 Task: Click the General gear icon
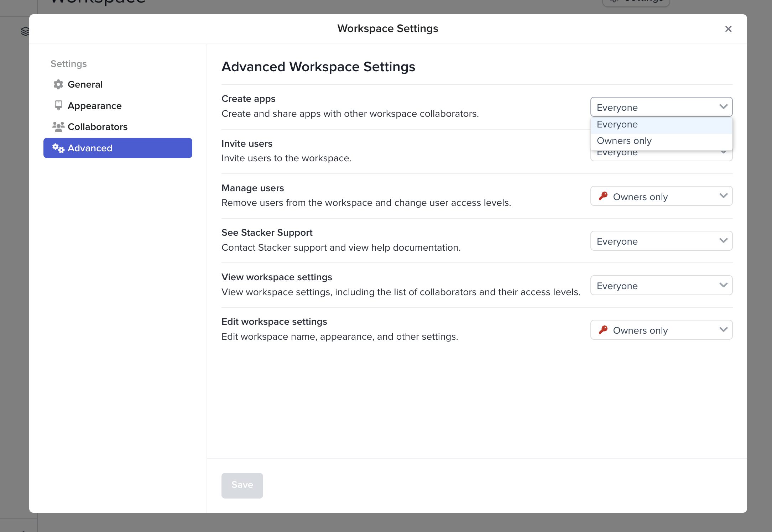click(58, 84)
